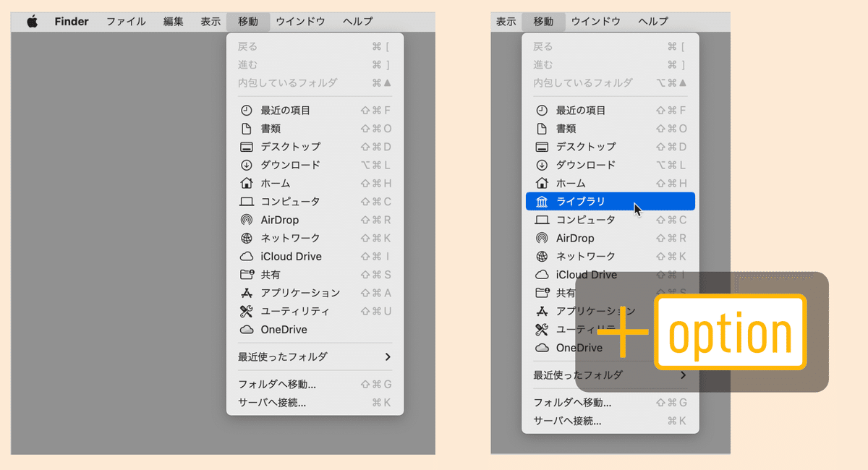Click the globe icon for ネットワーク, left menu
The width and height of the screenshot is (868, 470).
tap(246, 238)
